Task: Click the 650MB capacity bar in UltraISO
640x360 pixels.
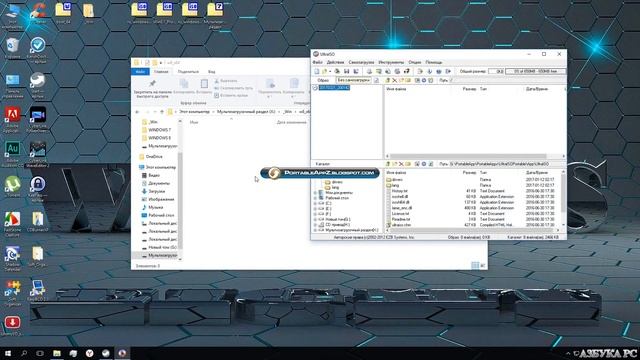Action: (x=536, y=71)
